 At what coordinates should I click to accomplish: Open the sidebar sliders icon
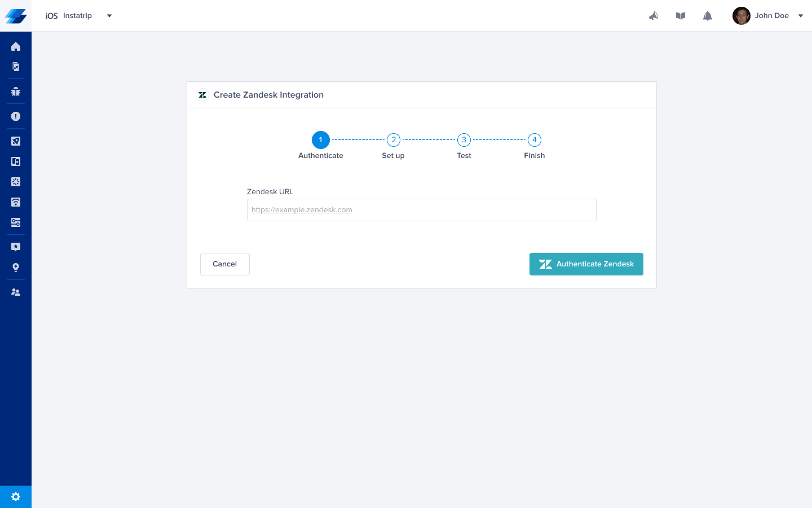coord(16,222)
